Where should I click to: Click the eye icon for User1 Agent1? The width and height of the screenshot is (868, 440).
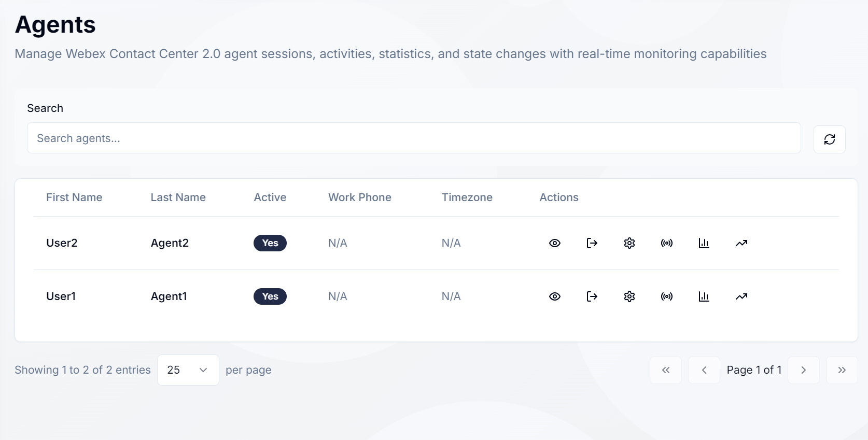pyautogui.click(x=554, y=296)
